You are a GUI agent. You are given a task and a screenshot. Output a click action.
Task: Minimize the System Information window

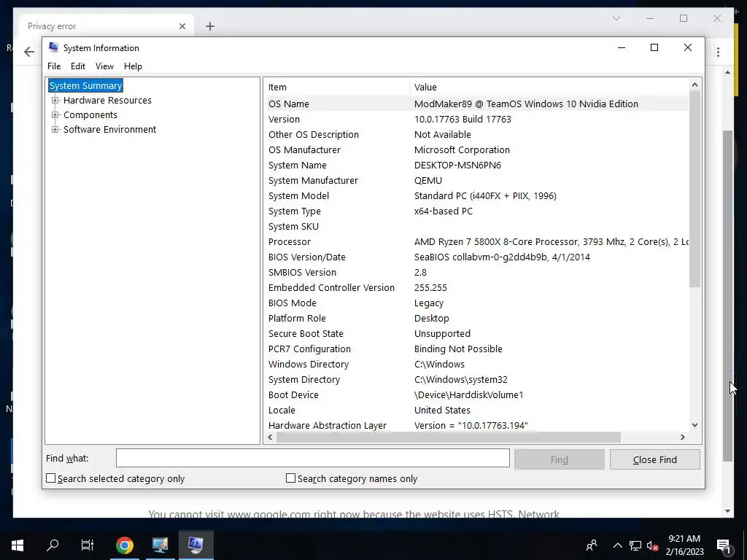click(x=622, y=47)
